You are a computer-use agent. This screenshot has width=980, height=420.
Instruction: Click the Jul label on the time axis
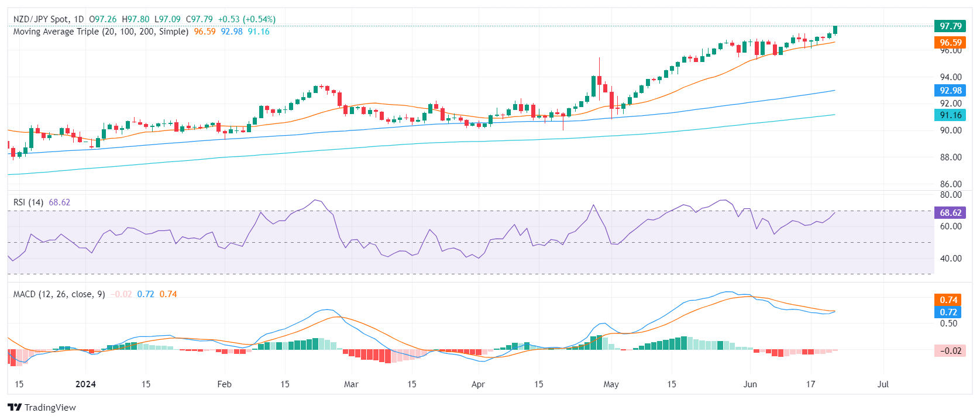883,384
